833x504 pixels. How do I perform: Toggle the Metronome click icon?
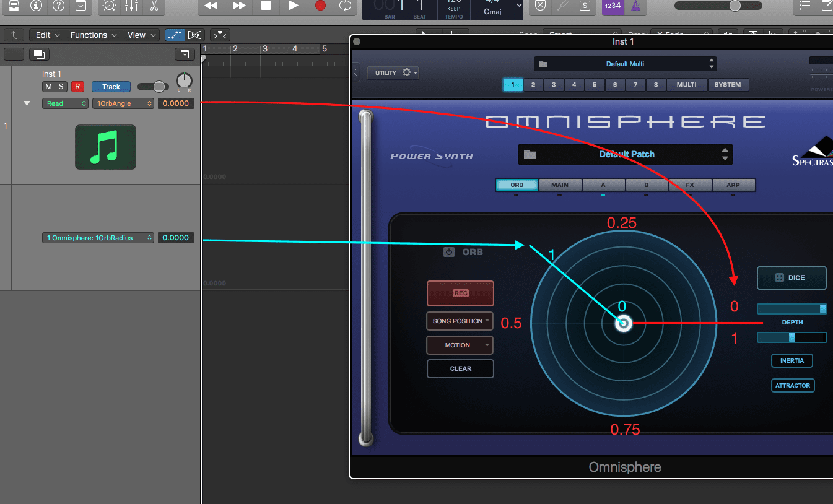point(635,6)
